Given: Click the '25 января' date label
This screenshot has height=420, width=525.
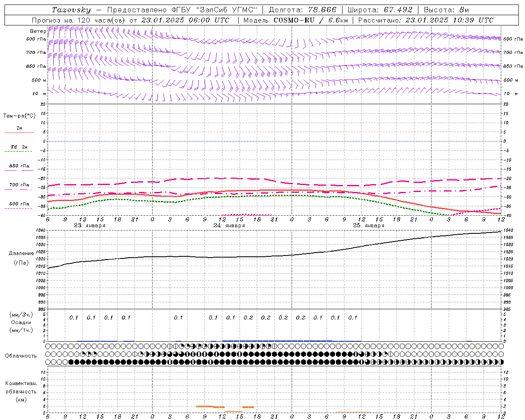Looking at the screenshot, I should point(368,226).
